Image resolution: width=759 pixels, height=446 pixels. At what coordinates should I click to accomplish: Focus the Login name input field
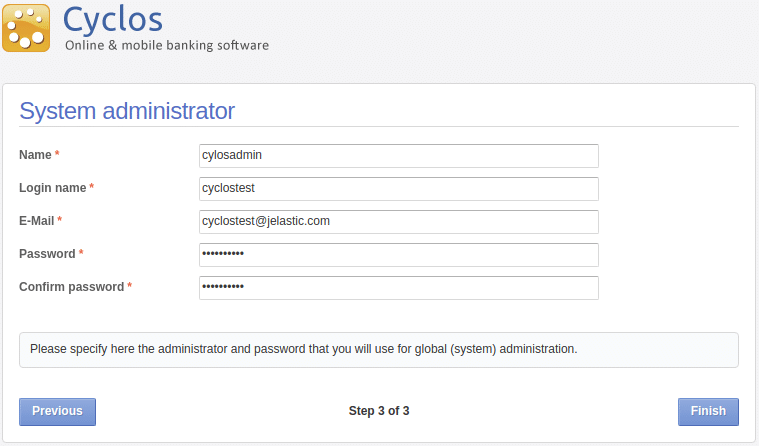[399, 189]
